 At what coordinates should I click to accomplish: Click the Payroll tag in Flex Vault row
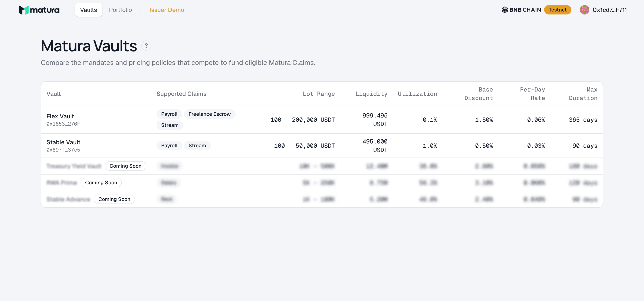(169, 114)
